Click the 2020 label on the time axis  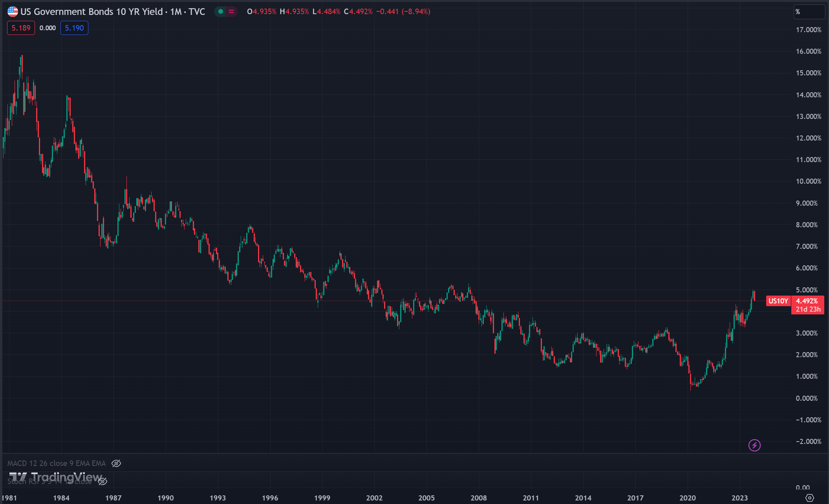coord(687,498)
